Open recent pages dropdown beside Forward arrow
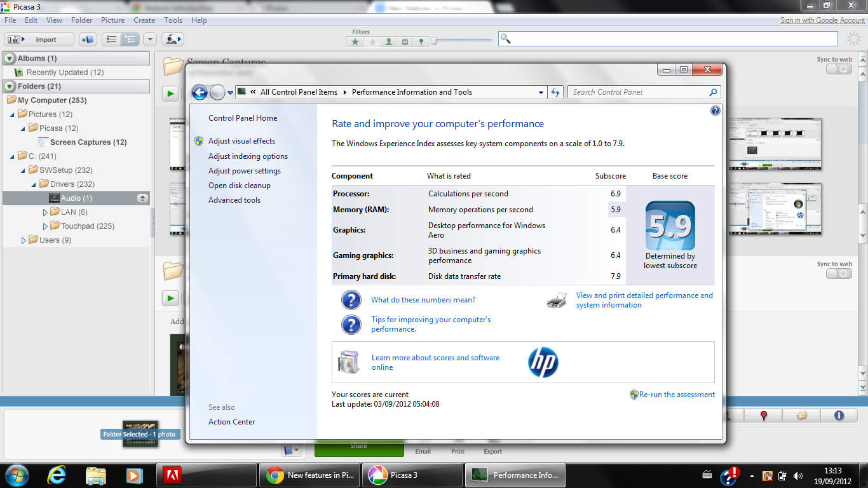 [230, 93]
